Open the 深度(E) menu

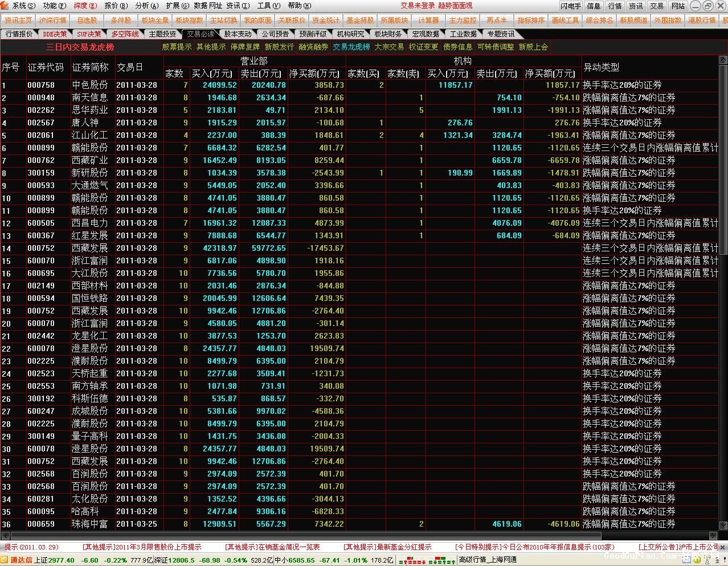coord(84,6)
